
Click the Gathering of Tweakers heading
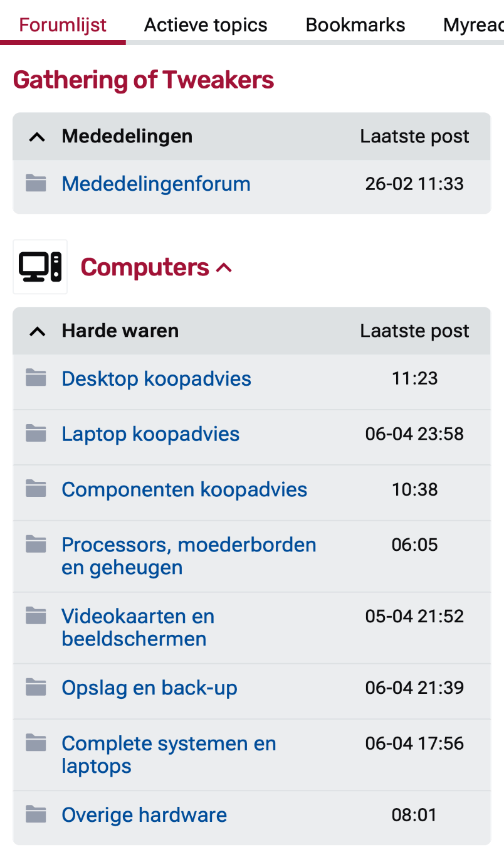coord(144,80)
